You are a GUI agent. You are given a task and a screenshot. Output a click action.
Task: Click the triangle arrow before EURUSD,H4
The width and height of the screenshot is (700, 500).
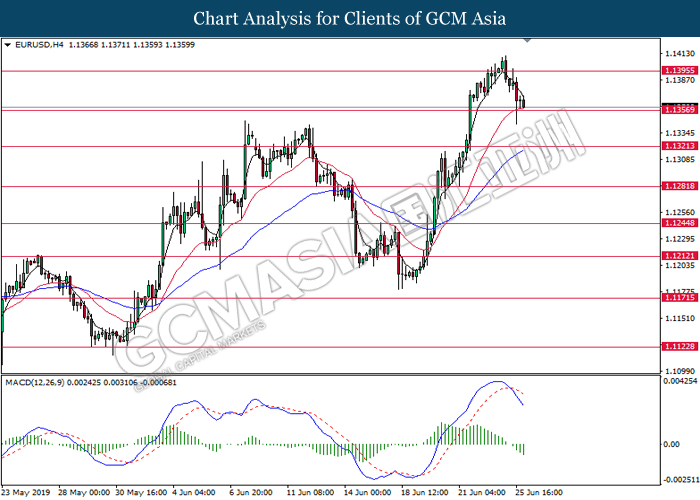[9, 45]
